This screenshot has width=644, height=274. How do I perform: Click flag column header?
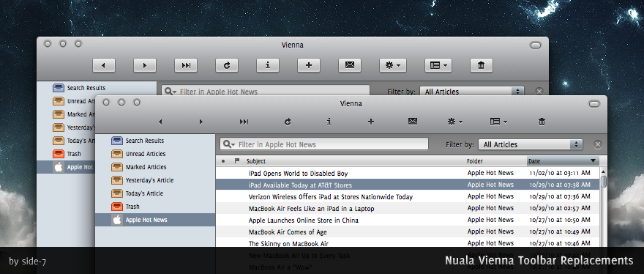point(237,161)
